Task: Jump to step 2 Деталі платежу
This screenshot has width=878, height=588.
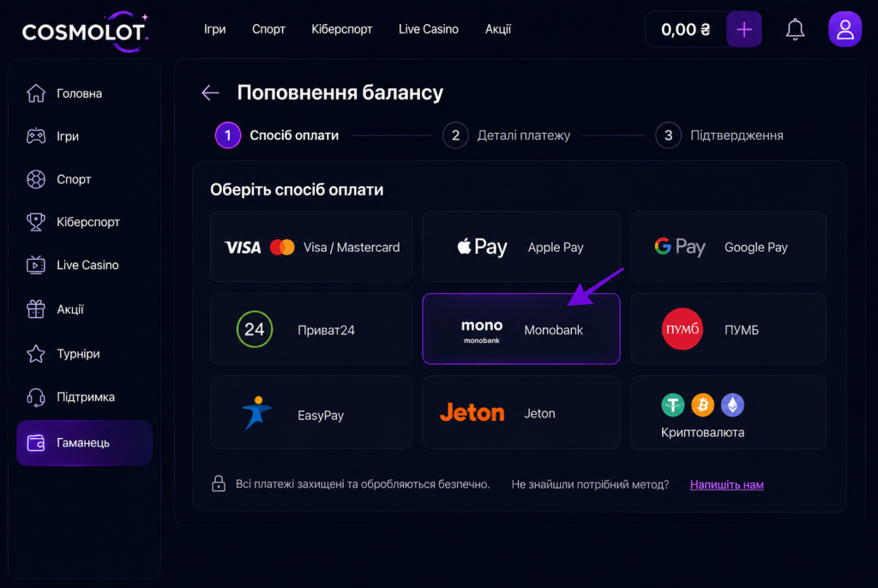Action: tap(506, 135)
